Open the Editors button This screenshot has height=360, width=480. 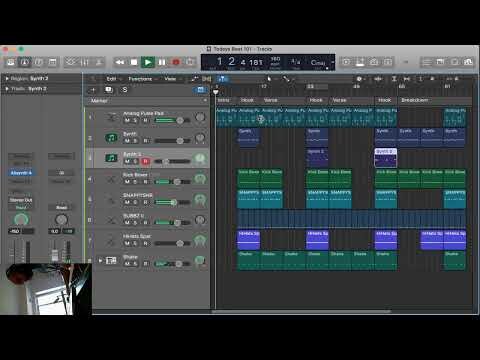click(99, 62)
